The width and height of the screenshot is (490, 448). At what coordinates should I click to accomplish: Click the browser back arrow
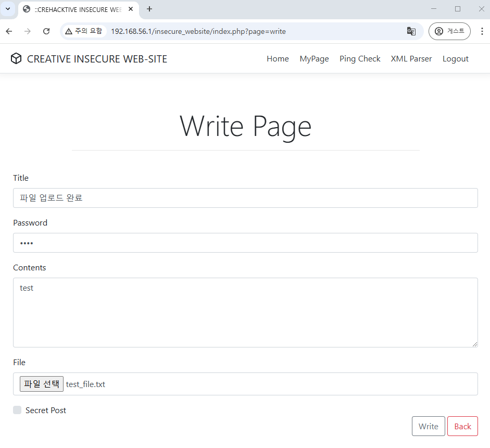[x=9, y=31]
